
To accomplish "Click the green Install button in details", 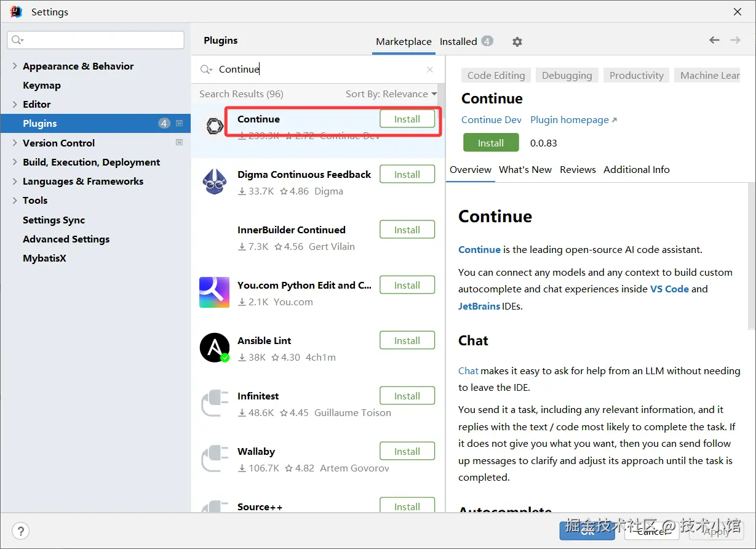I will [x=491, y=143].
